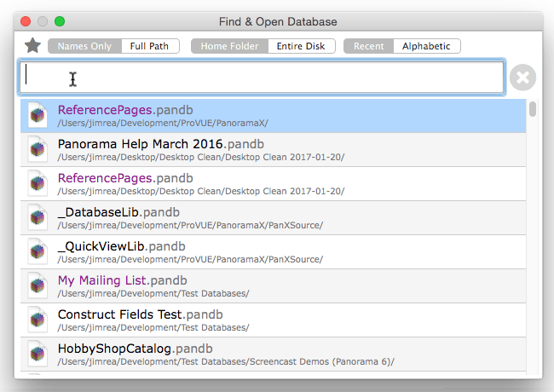
Task: Click the _DatabaseLib.pandb file icon
Action: 37,217
